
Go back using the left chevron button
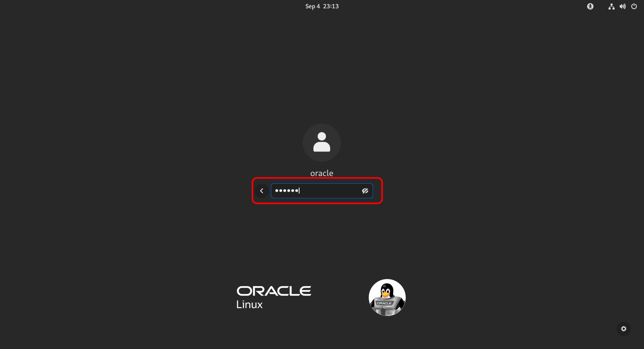point(262,191)
